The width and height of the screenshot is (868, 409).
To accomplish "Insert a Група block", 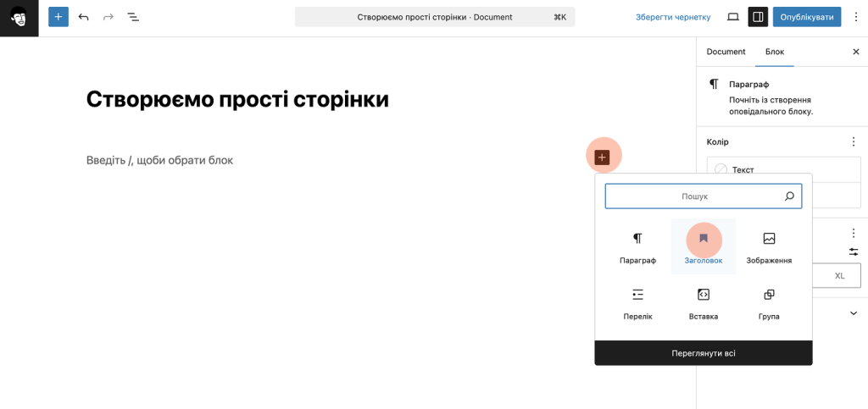I will click(769, 303).
